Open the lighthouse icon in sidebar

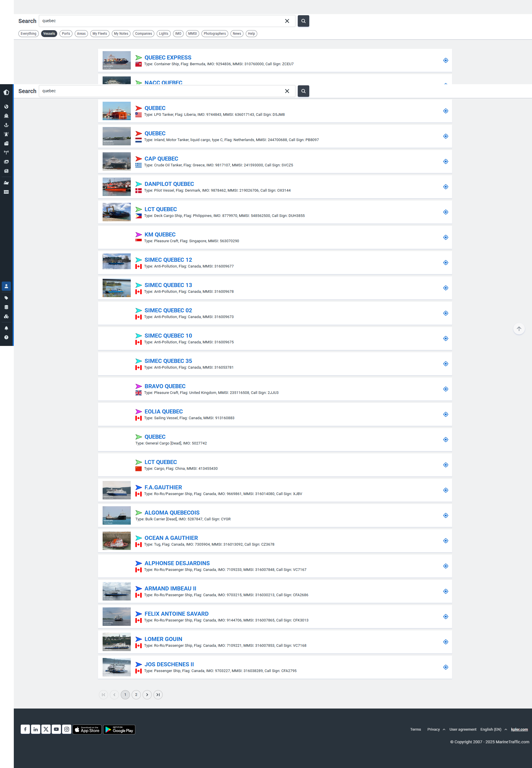6,134
